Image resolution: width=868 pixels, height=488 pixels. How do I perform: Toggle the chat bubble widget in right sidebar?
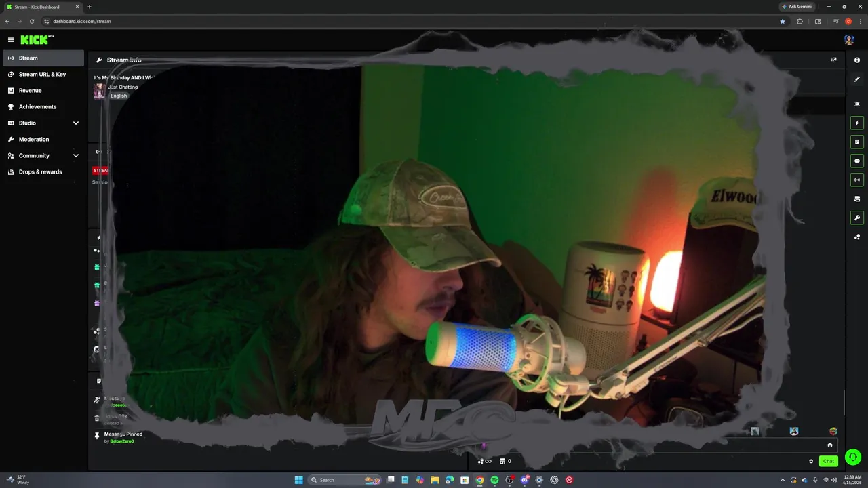point(857,161)
